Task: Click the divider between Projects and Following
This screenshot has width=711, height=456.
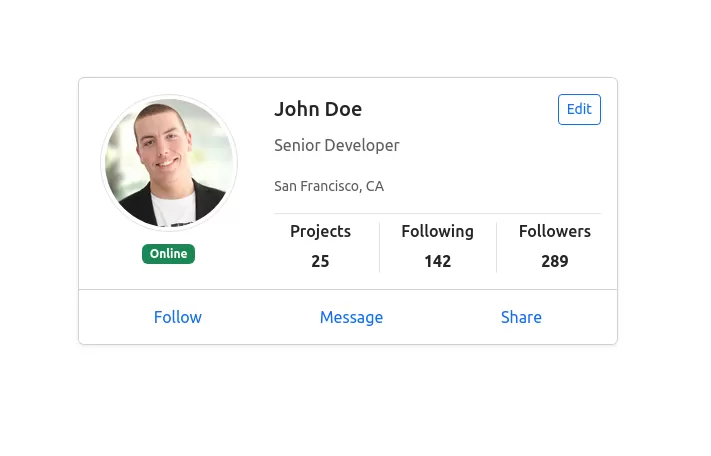Action: click(379, 247)
